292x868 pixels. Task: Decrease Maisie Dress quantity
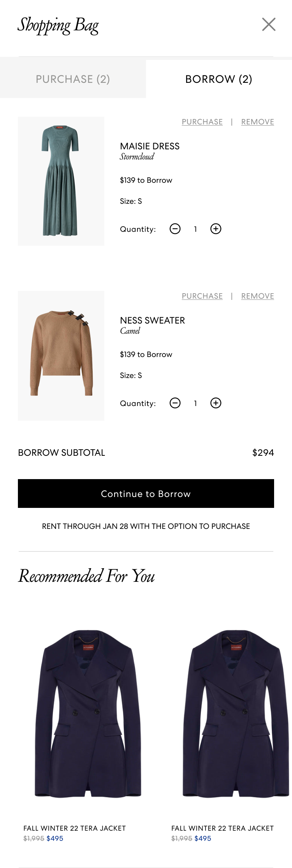(175, 229)
